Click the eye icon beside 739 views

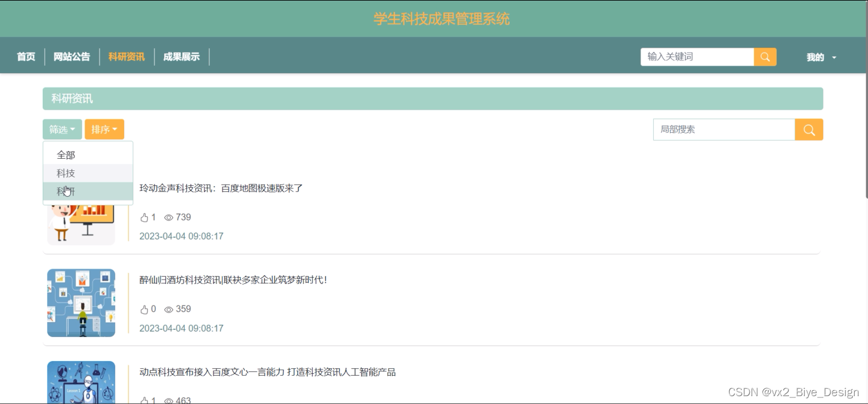169,217
